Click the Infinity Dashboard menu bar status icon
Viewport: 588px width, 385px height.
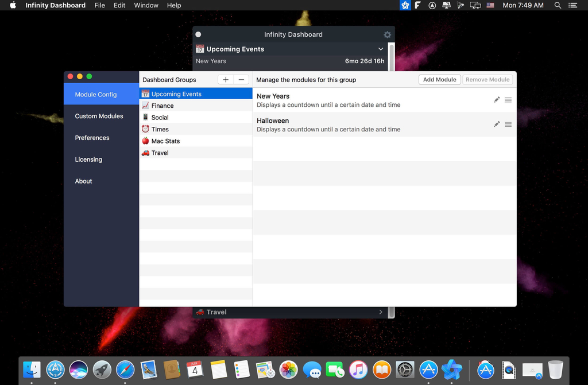[x=405, y=5]
